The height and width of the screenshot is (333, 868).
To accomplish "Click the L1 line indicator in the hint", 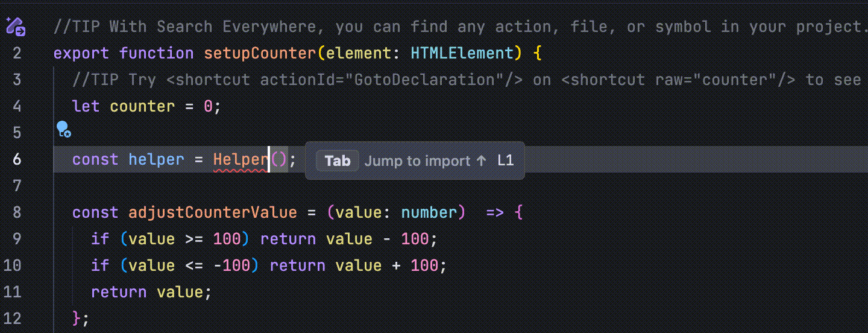I will point(505,160).
